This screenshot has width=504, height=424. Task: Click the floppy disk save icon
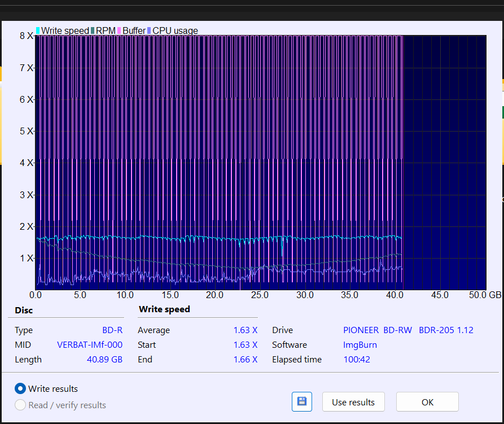click(301, 402)
